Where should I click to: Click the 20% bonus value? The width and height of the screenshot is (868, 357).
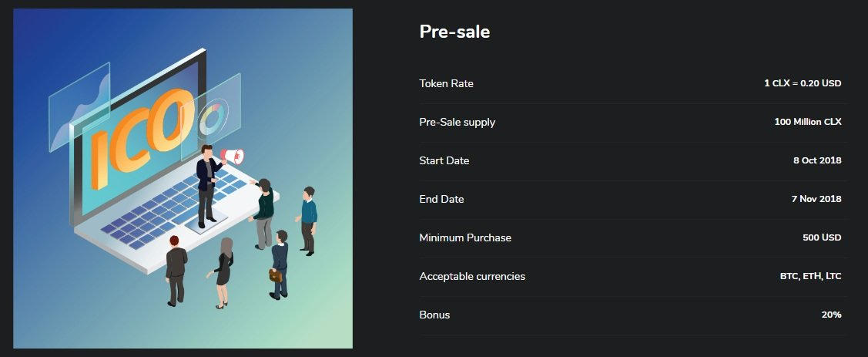point(832,315)
